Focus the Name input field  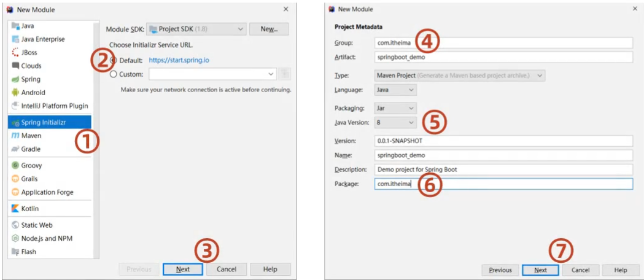tap(503, 155)
